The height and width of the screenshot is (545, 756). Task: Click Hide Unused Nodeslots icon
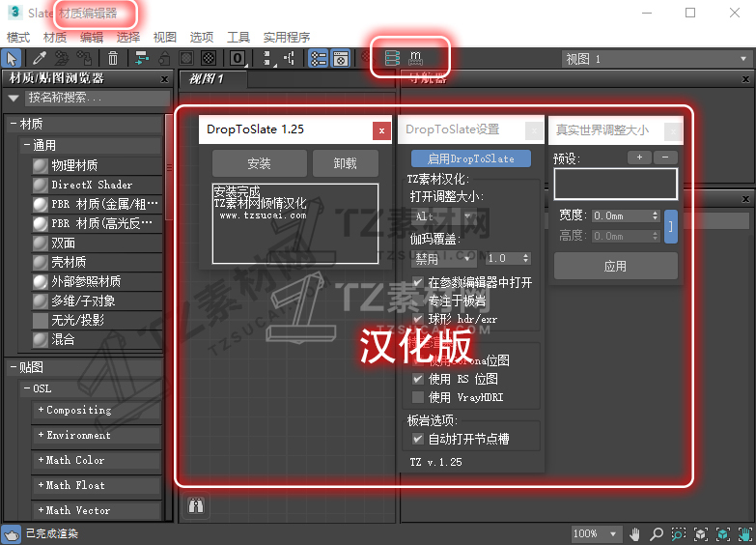pyautogui.click(x=164, y=58)
